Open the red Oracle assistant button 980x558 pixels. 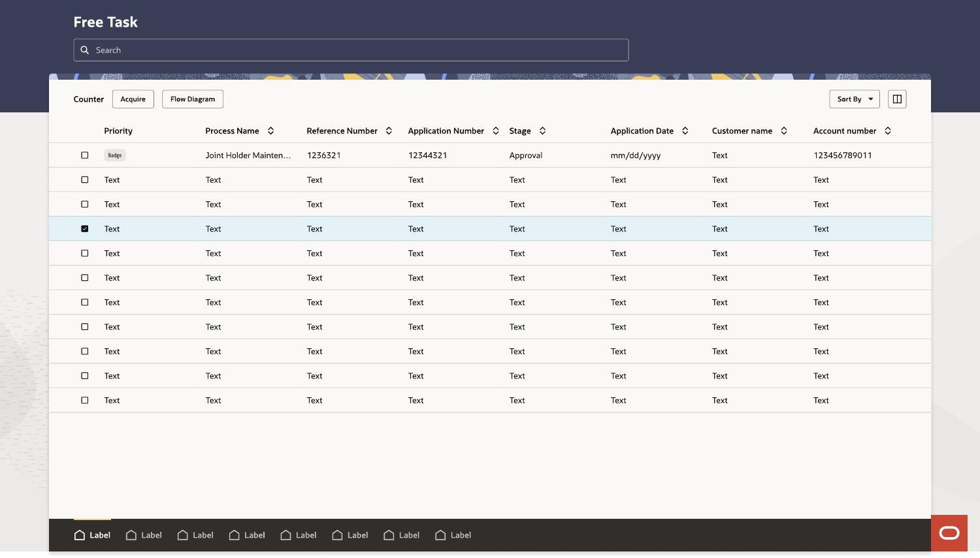tap(949, 533)
